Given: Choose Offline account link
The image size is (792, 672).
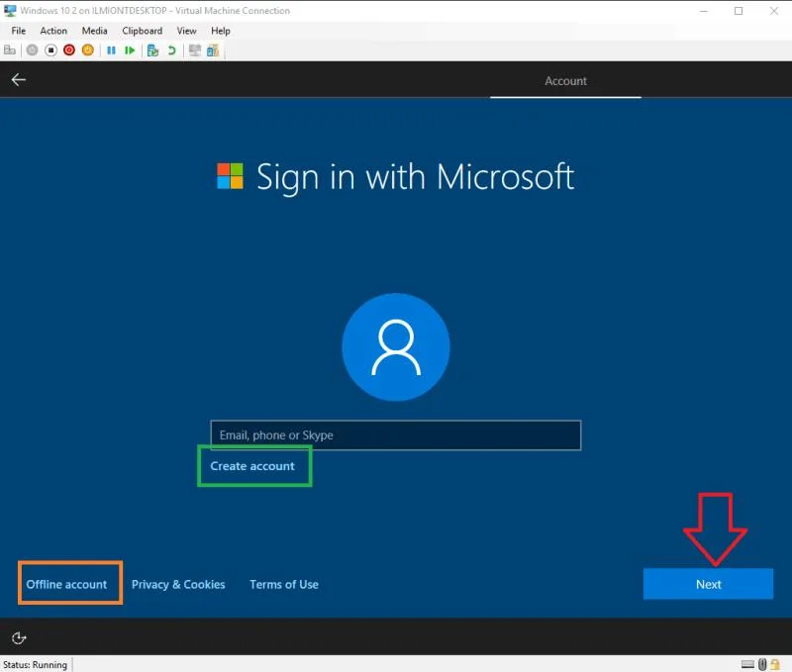Looking at the screenshot, I should pos(66,584).
